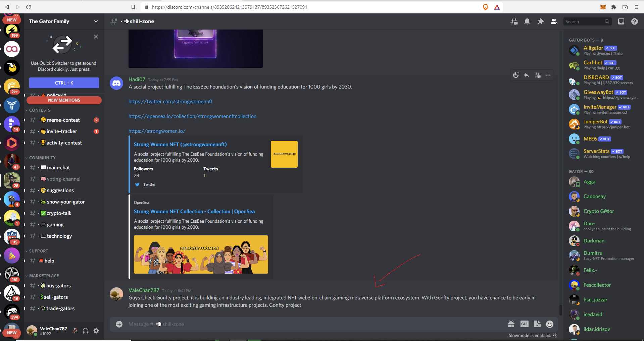The width and height of the screenshot is (644, 341).
Task: Toggle microphone mute in user panel
Action: click(75, 331)
